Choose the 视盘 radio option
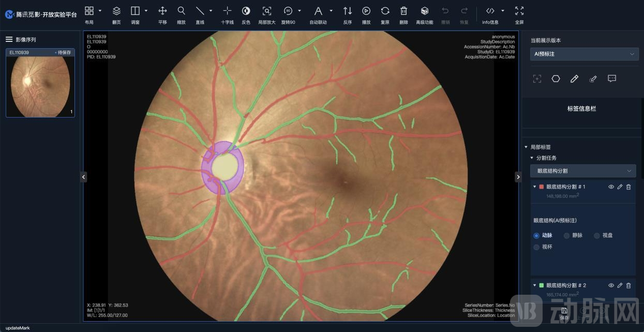Viewport: 644px width, 332px height. point(596,236)
